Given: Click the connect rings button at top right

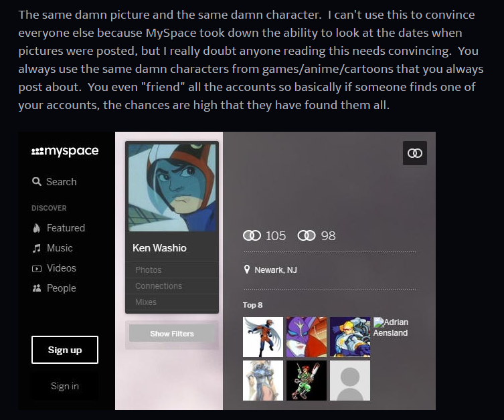Looking at the screenshot, I should click(414, 153).
